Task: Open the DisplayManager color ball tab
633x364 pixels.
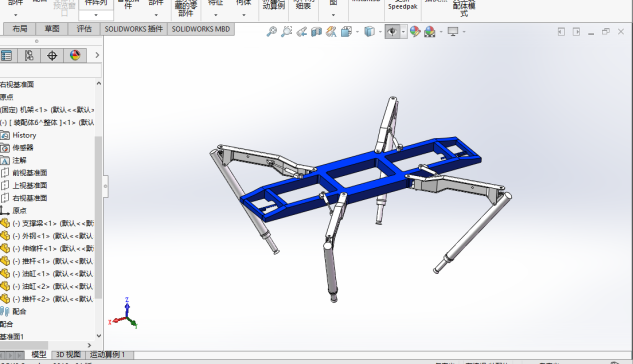Action: [75, 55]
